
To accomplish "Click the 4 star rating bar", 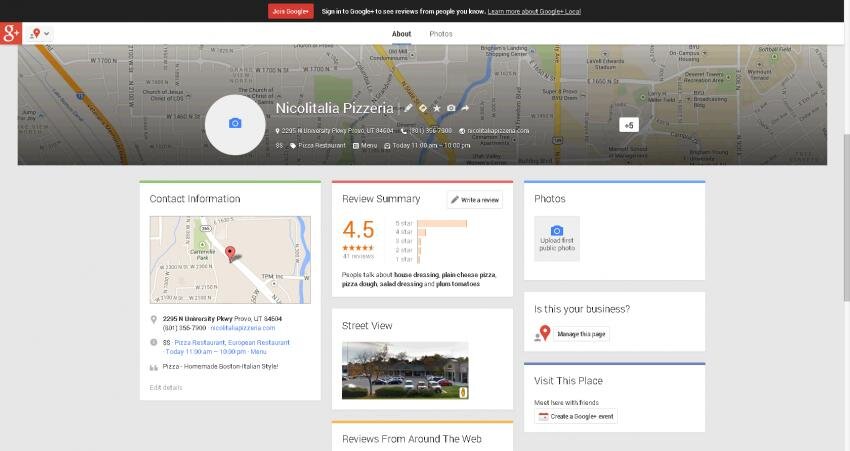I will (x=421, y=232).
